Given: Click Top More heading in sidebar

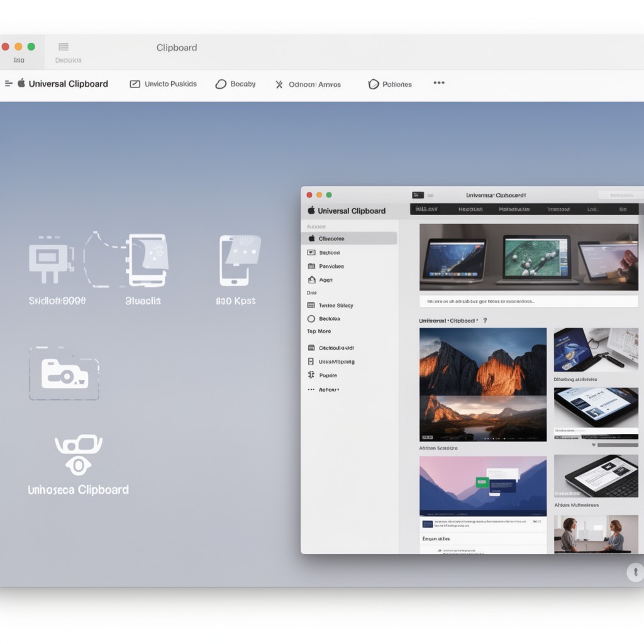Looking at the screenshot, I should pyautogui.click(x=319, y=331).
